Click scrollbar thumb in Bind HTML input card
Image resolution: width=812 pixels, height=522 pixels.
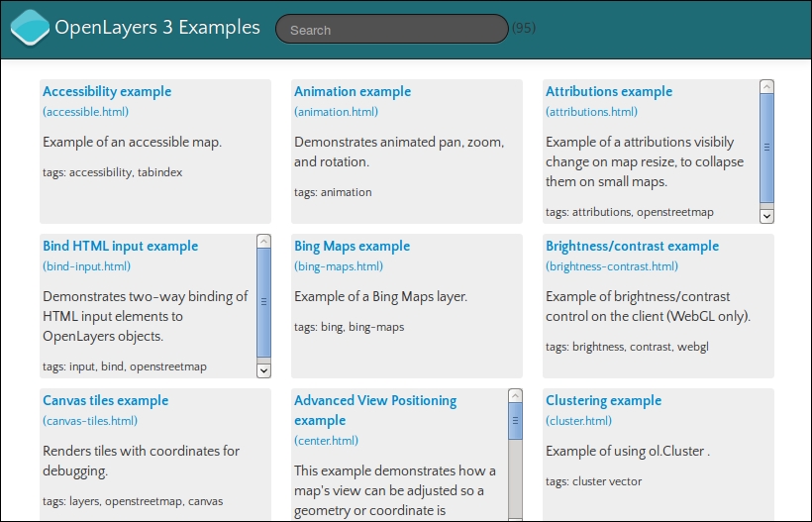(x=263, y=302)
